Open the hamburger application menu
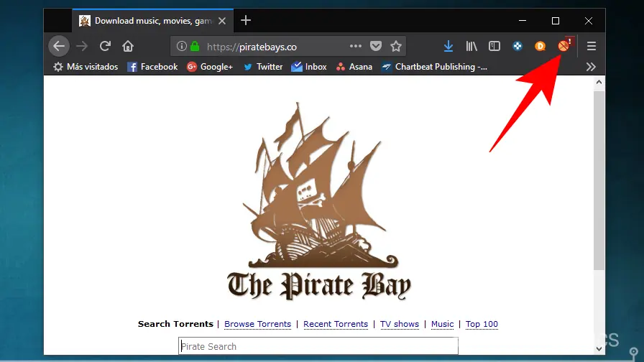The height and width of the screenshot is (362, 644). click(592, 46)
